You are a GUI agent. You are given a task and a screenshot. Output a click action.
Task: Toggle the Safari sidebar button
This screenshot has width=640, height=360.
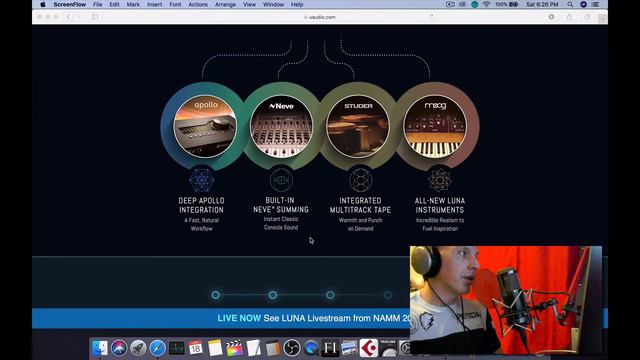tap(95, 17)
